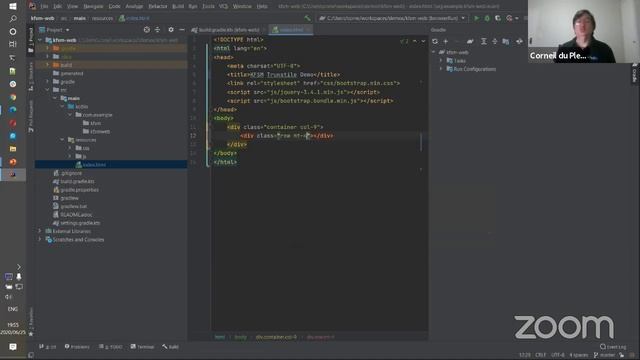This screenshot has height=360, width=640.
Task: Select the generated folder
Action: pyautogui.click(x=68, y=73)
